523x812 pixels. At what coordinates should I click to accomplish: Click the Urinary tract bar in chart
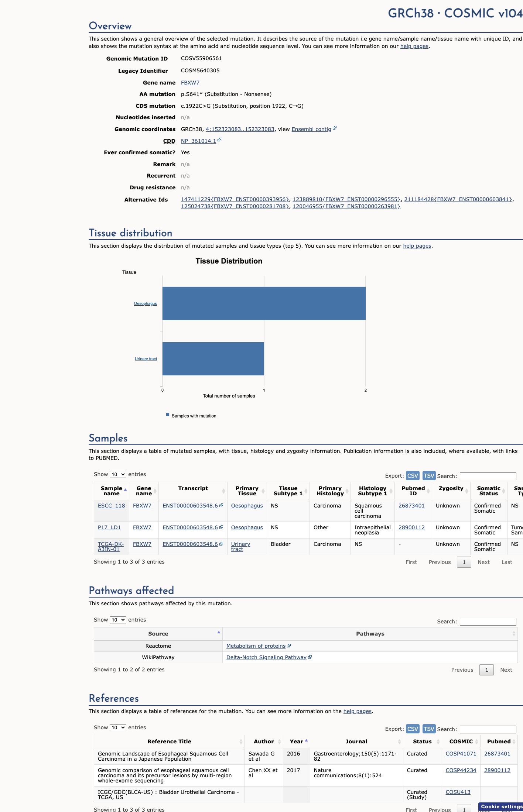(213, 359)
